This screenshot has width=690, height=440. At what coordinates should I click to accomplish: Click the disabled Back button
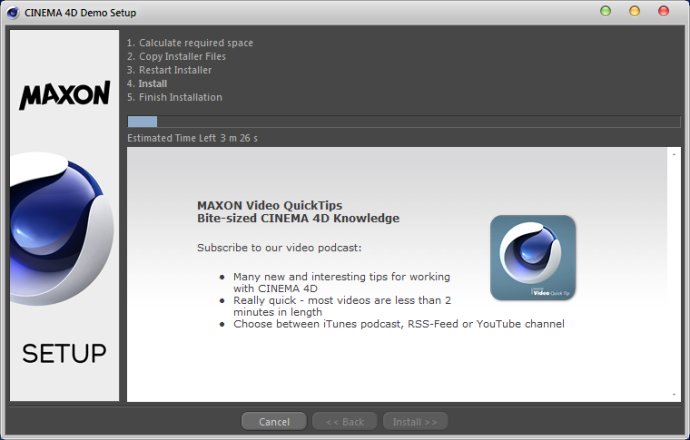[345, 422]
